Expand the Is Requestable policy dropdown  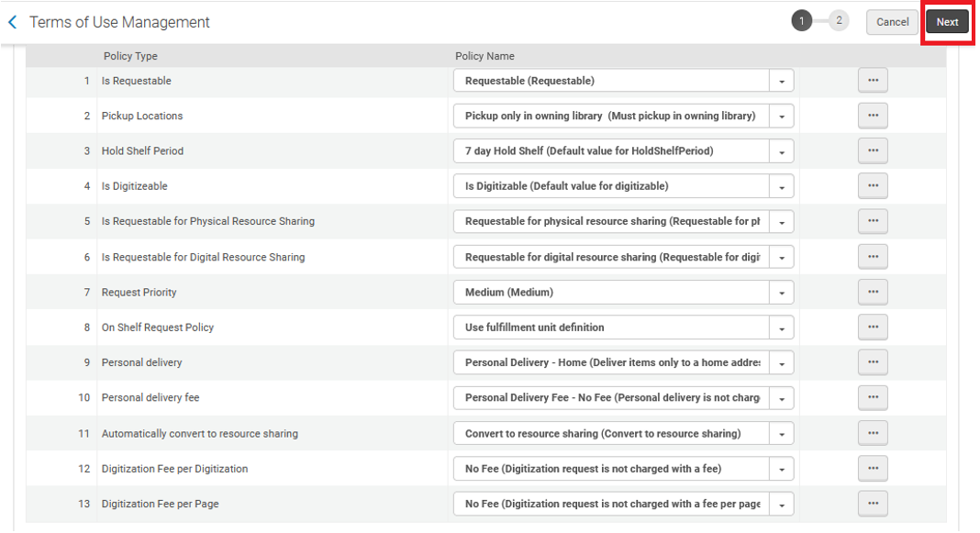(x=781, y=81)
